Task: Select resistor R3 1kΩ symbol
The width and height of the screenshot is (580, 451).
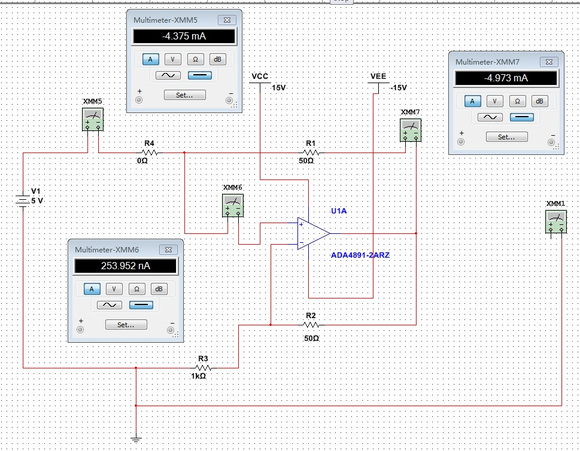Action: pyautogui.click(x=203, y=368)
